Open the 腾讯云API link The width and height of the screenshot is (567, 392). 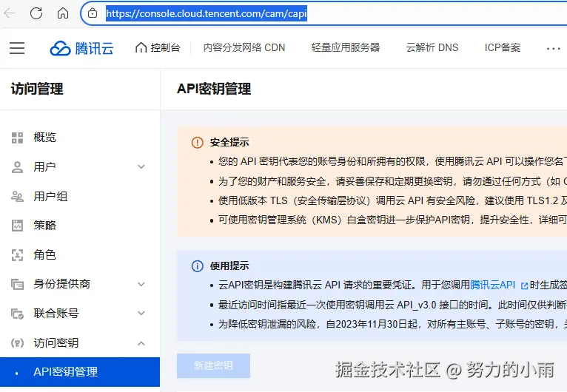[492, 285]
